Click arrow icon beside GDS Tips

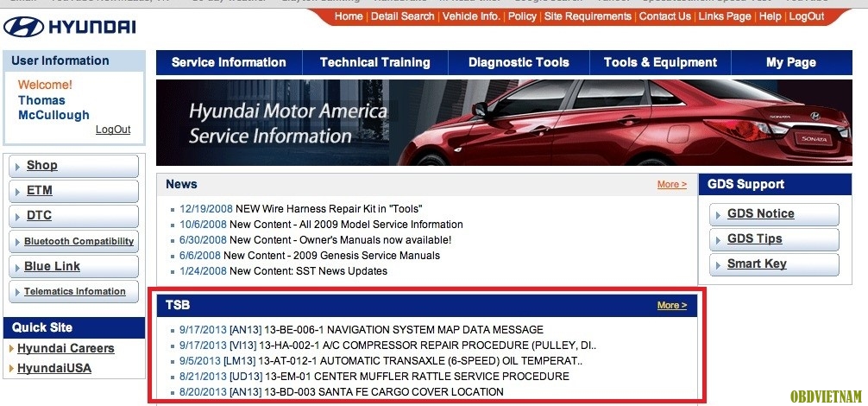click(719, 240)
